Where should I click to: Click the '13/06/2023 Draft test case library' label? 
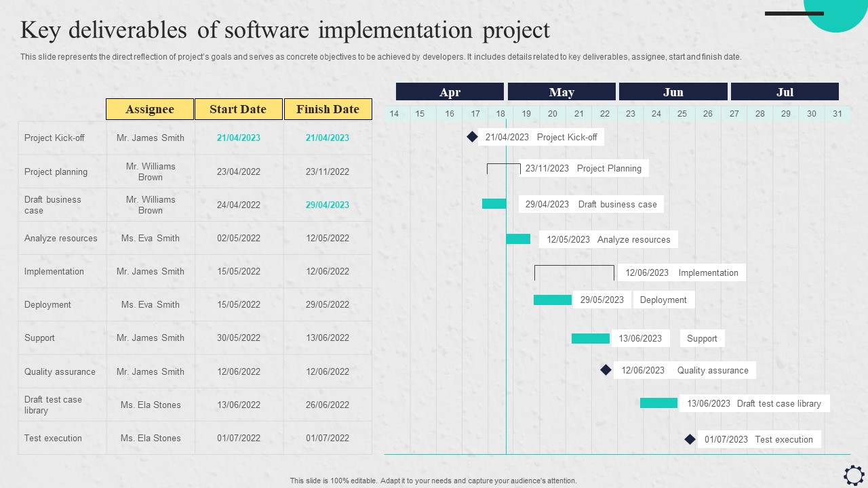754,403
